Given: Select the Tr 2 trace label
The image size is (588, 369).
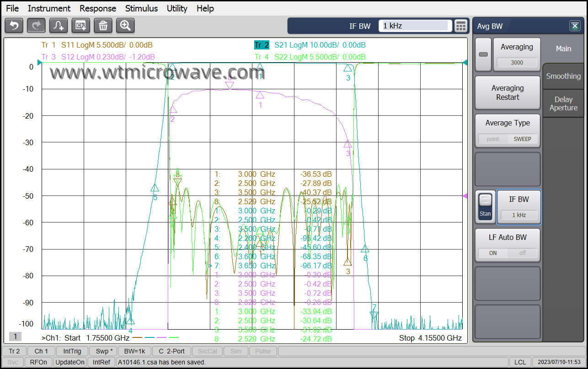Looking at the screenshot, I should coord(262,45).
